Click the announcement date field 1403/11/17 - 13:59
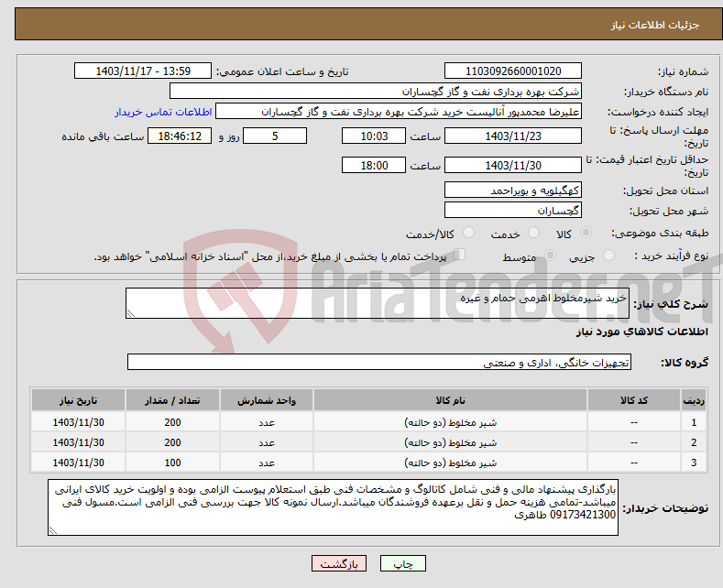723x588 pixels. tap(143, 71)
